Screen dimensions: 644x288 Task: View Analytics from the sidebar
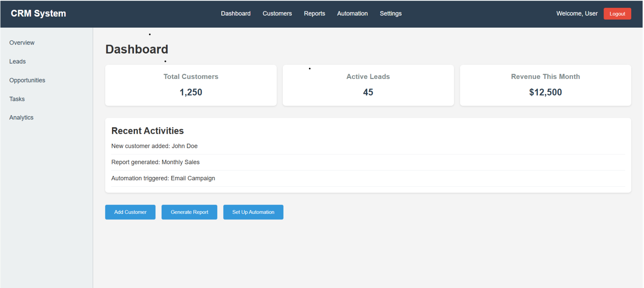21,118
